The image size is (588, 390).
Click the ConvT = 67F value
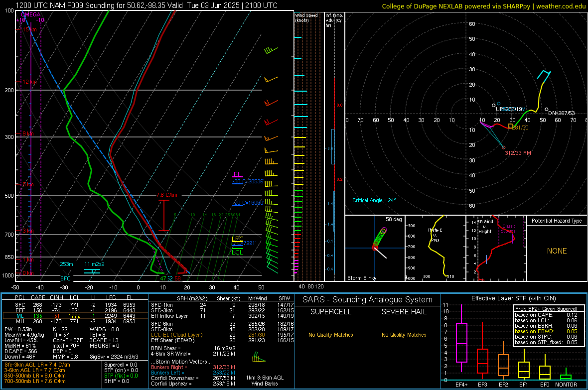[68, 341]
